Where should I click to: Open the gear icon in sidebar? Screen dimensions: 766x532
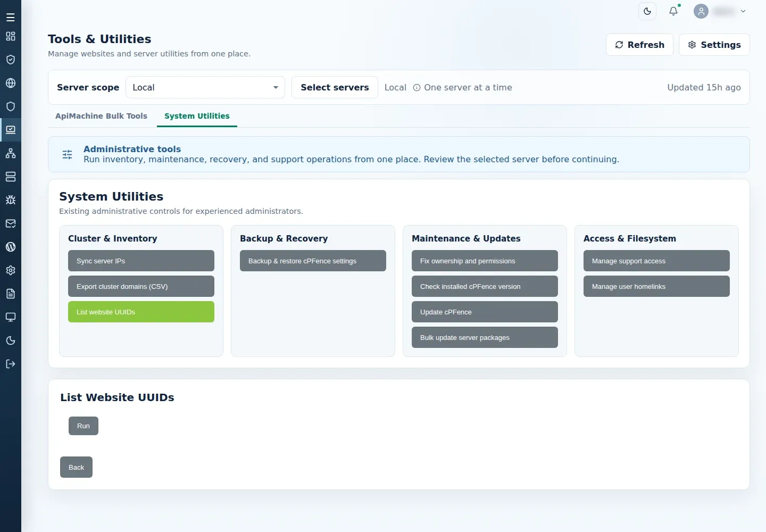click(11, 270)
